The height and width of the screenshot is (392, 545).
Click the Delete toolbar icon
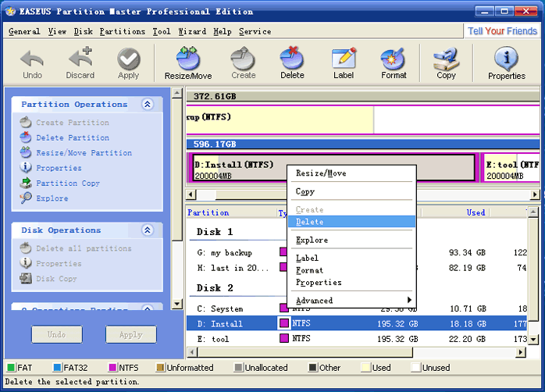[292, 63]
